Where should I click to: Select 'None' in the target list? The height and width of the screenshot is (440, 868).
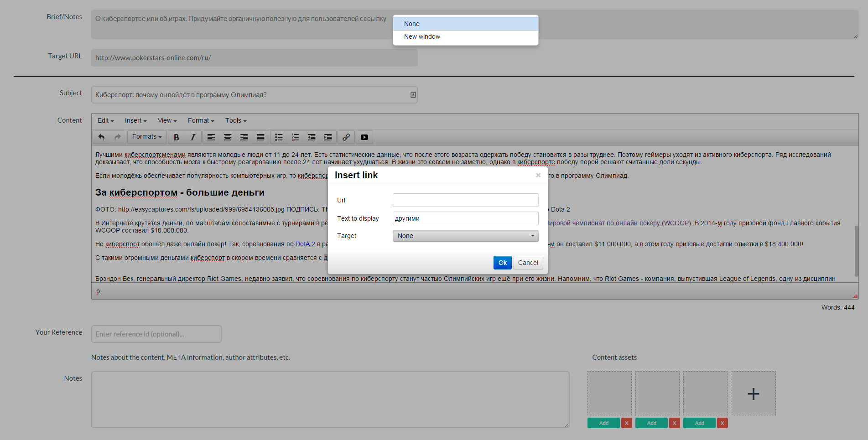click(411, 24)
